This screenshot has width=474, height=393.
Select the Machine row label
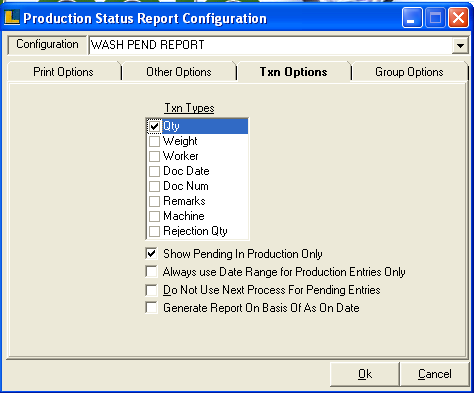point(184,216)
